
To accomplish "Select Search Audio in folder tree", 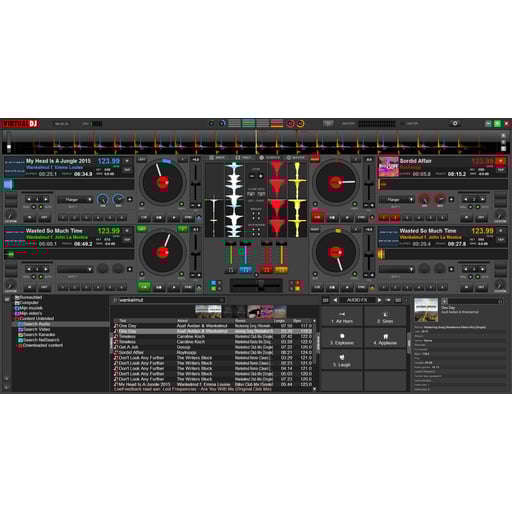I will [37, 324].
